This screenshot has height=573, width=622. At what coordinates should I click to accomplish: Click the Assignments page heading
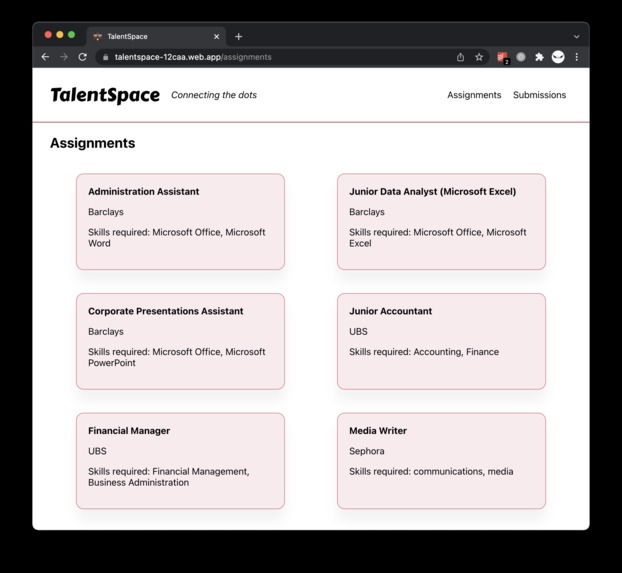coord(92,143)
